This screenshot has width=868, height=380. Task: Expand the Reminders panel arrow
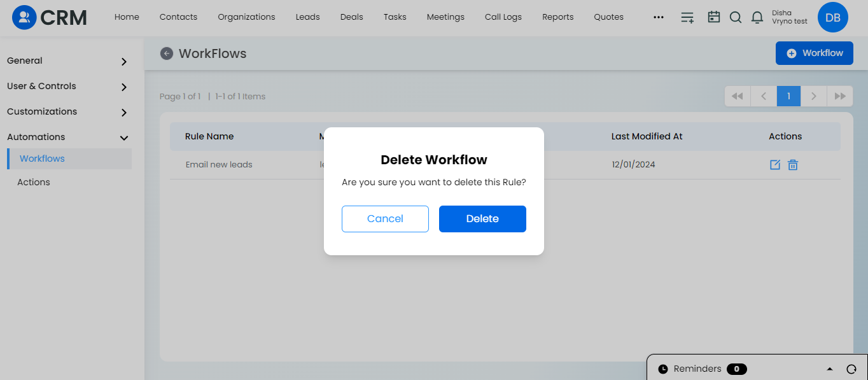tap(829, 369)
